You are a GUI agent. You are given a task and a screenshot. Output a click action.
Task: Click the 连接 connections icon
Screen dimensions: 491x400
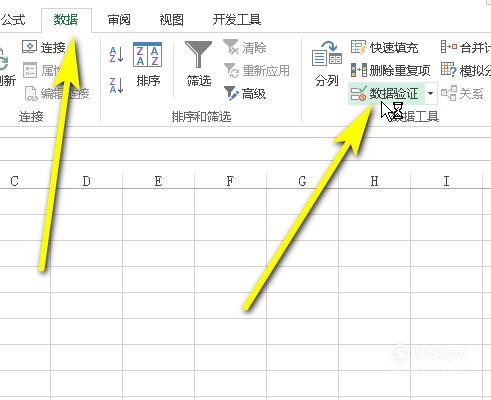click(29, 47)
